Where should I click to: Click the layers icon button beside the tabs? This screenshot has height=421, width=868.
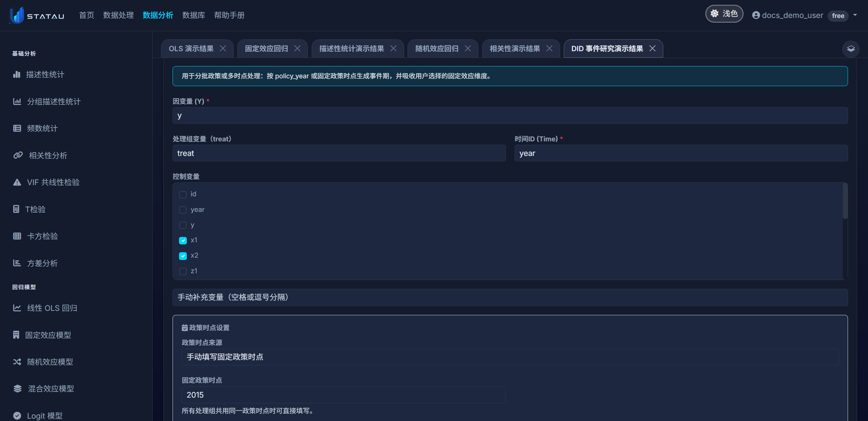click(851, 49)
